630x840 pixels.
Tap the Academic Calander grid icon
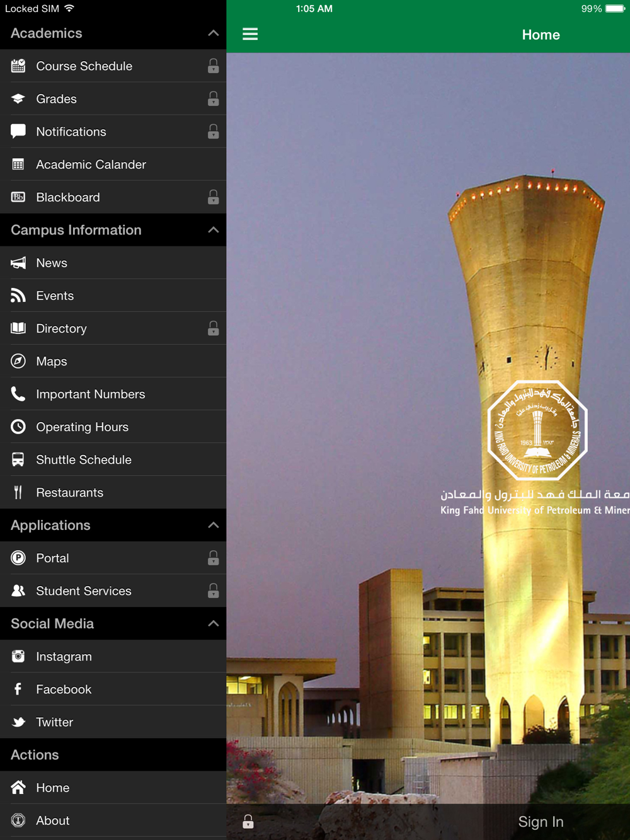click(18, 164)
